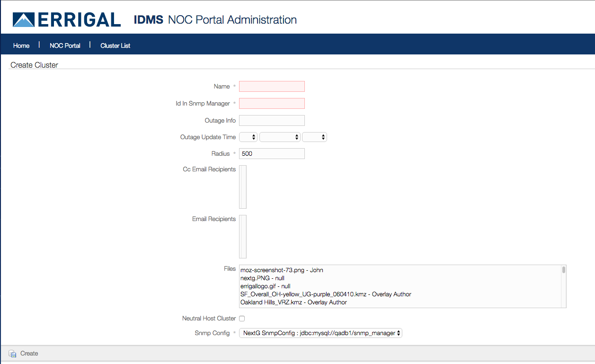
Task: Click the Radius field containing 500
Action: coord(272,154)
